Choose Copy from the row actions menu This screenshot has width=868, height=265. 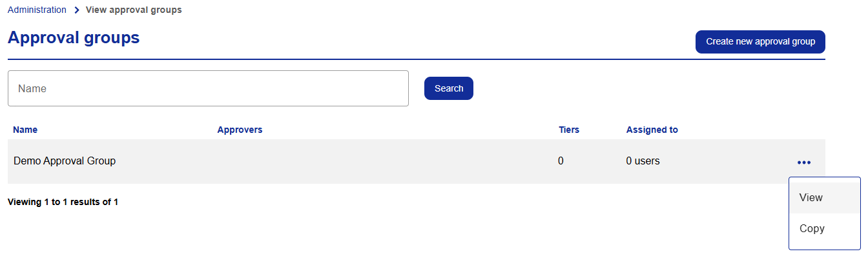click(825, 229)
